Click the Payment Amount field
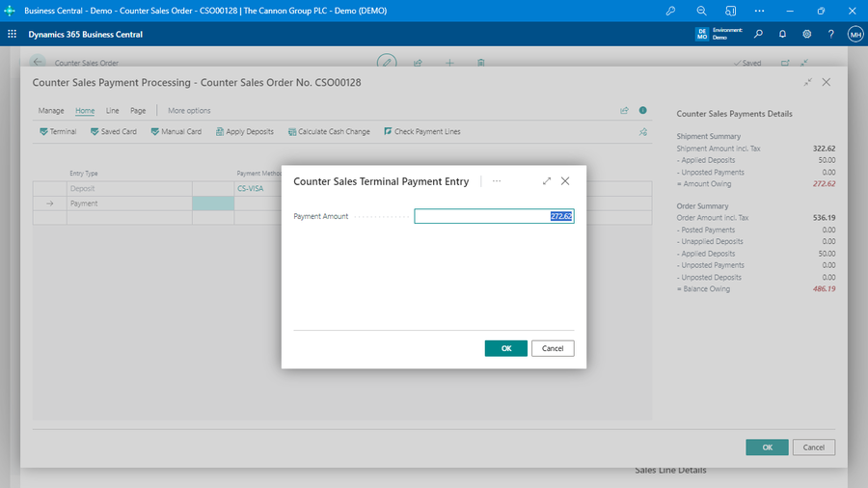 click(x=494, y=216)
